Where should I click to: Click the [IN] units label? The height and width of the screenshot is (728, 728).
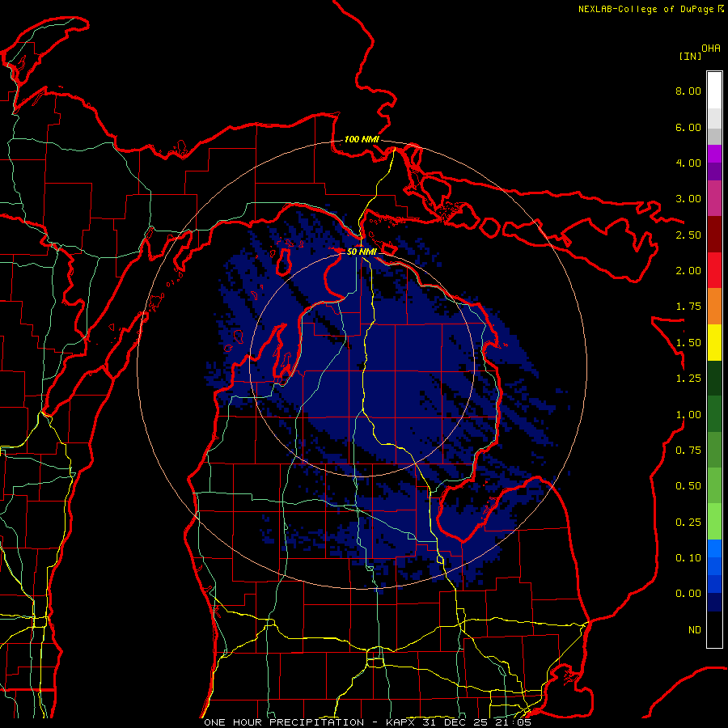point(691,56)
